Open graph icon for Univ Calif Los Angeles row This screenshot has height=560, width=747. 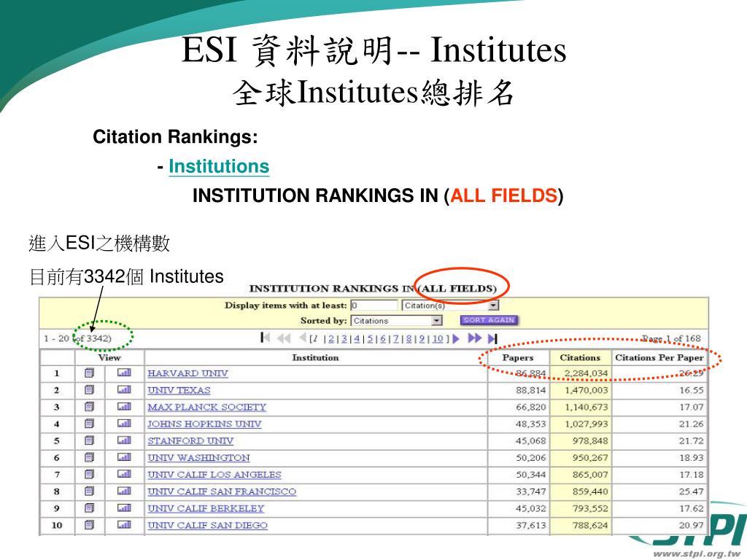point(124,474)
